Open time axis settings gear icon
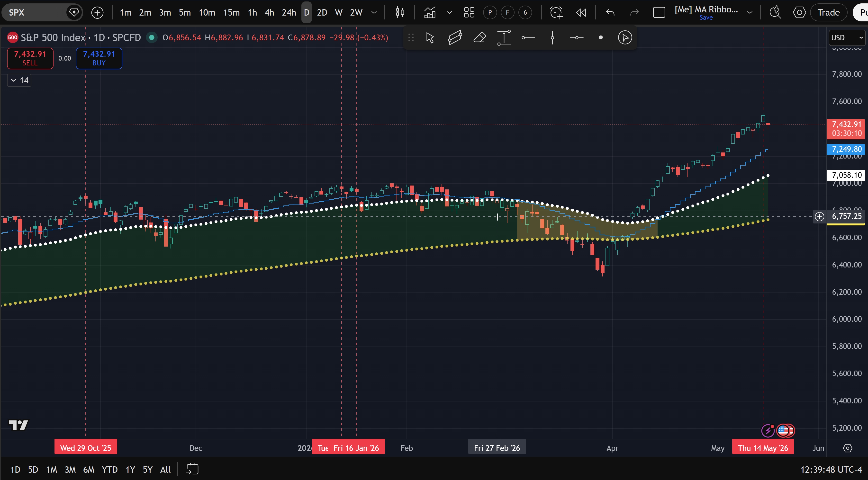Image resolution: width=868 pixels, height=480 pixels. click(x=848, y=448)
